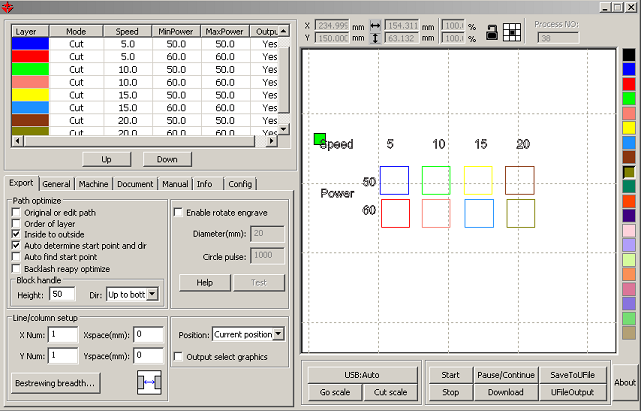This screenshot has height=411, width=641.
Task: Click the Down button below layer list
Action: click(x=167, y=159)
